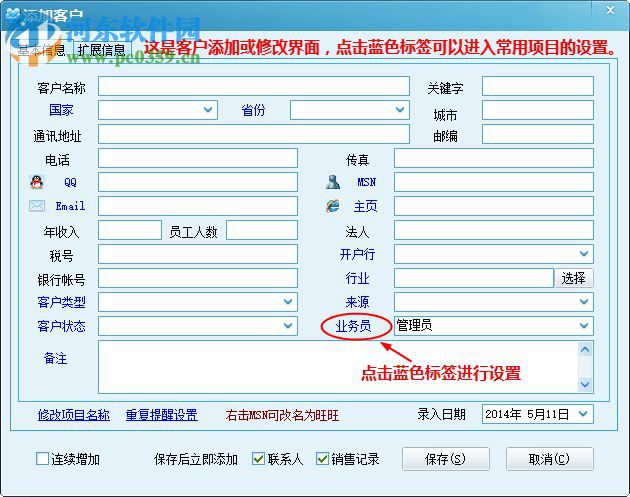Focus the 邮编 input field
The width and height of the screenshot is (630, 497).
[x=538, y=134]
